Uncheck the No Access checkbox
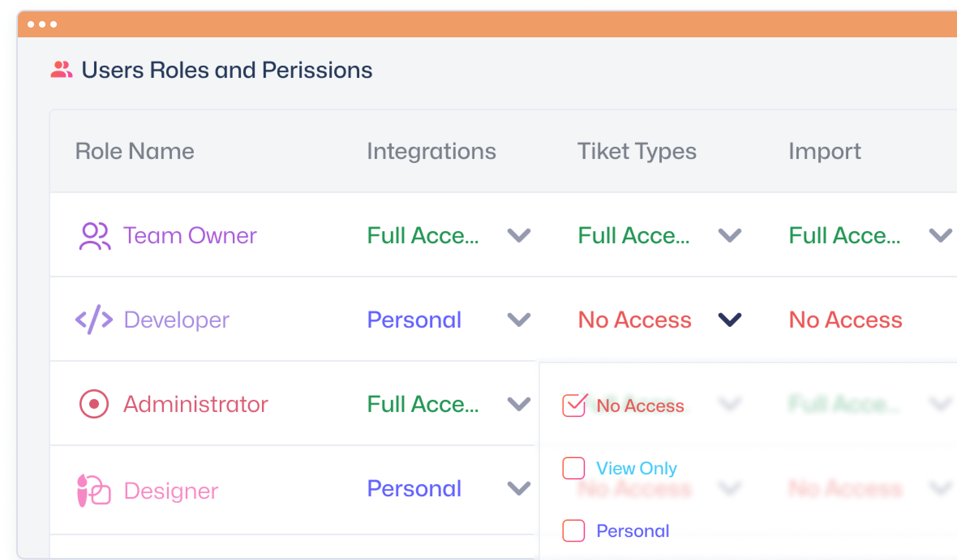Viewport: 957px width, 560px height. point(574,405)
